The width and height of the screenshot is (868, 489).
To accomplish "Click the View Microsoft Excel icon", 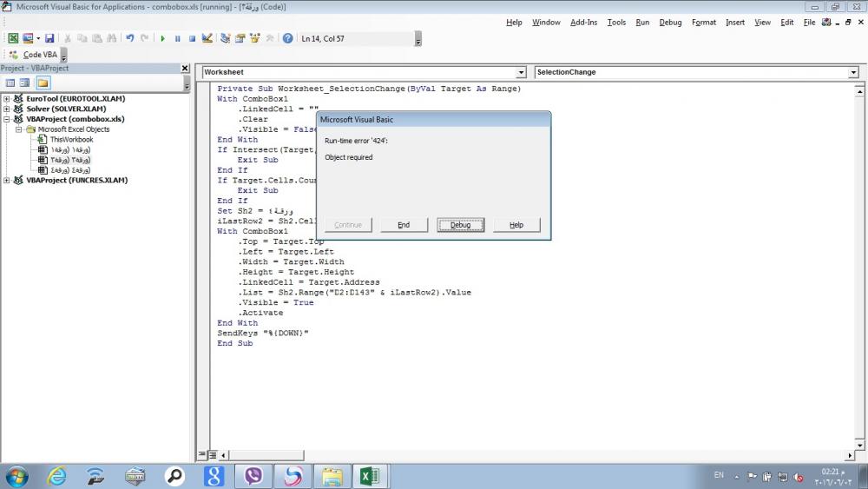I will [x=13, y=38].
